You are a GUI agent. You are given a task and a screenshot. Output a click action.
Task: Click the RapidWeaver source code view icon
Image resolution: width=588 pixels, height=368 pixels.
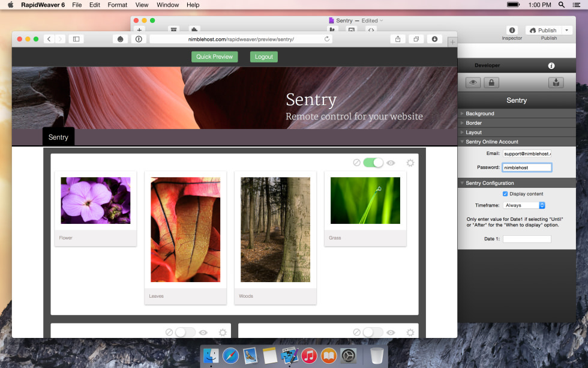click(371, 29)
